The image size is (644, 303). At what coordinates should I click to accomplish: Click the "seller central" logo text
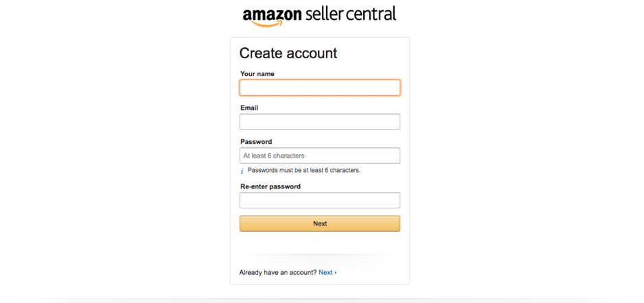click(351, 14)
